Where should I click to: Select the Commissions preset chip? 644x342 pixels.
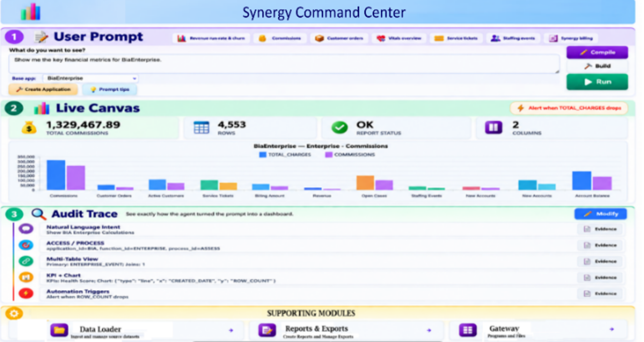pyautogui.click(x=280, y=38)
